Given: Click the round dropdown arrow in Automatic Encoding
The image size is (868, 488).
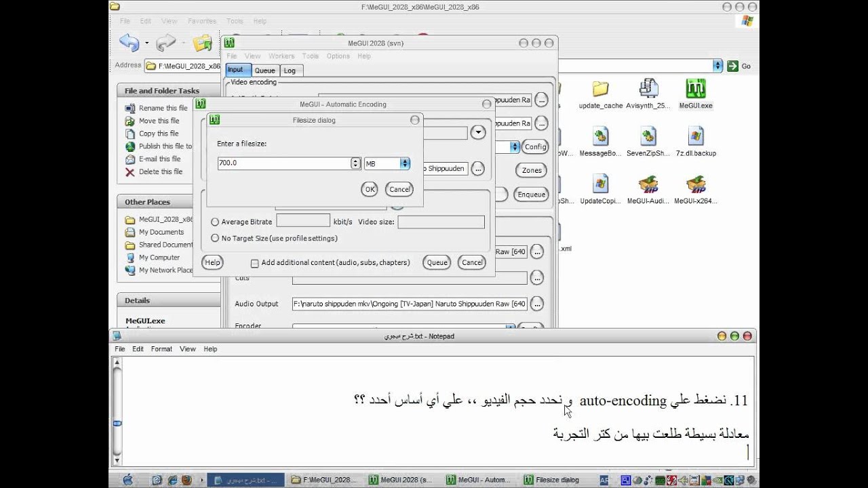Looking at the screenshot, I should 478,133.
